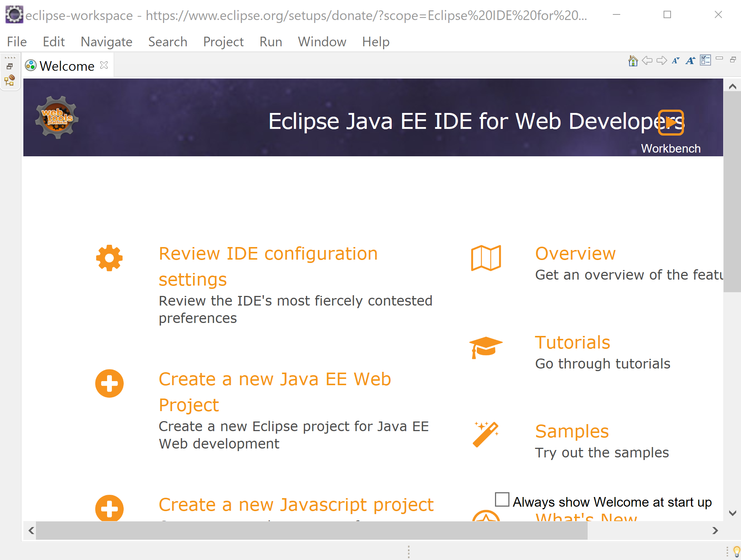Click 'Review the IDE's most fiercely contested' text
This screenshot has width=741, height=560.
coord(295,301)
